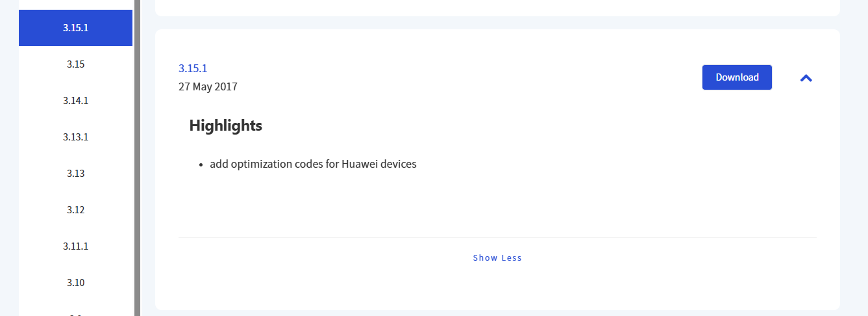The image size is (868, 316).
Task: Click the partially visible version below 3.10
Action: coord(75,313)
